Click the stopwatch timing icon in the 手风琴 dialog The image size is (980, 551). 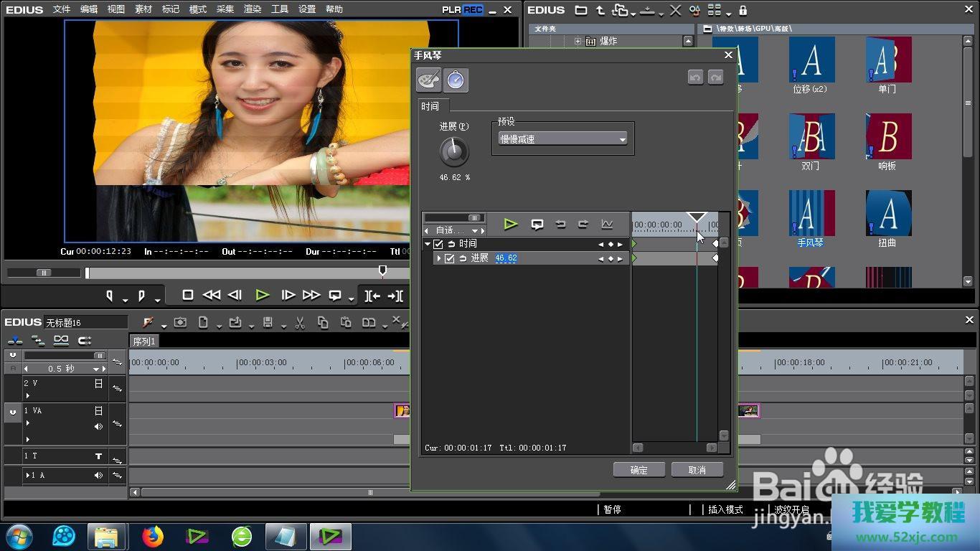pyautogui.click(x=456, y=80)
